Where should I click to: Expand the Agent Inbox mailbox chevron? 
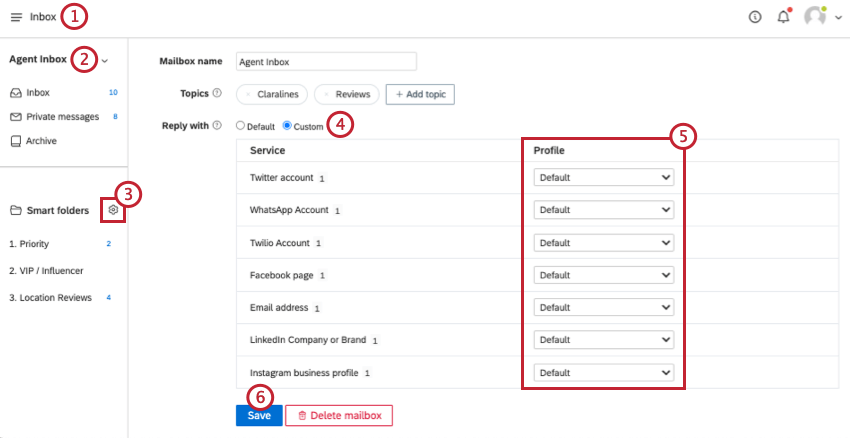(105, 61)
